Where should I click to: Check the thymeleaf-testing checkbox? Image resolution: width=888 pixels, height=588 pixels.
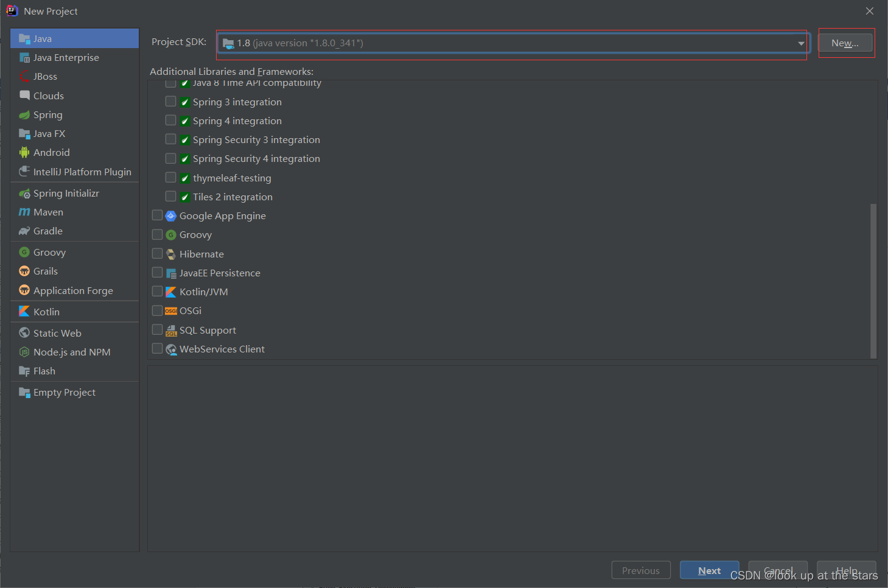[x=171, y=178]
